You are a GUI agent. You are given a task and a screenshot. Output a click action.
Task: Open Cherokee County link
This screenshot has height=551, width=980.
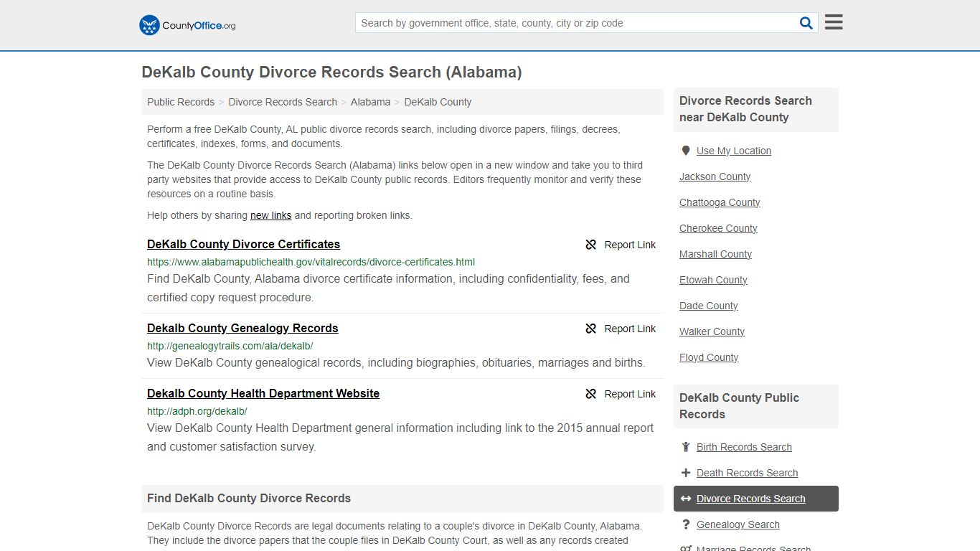[718, 228]
